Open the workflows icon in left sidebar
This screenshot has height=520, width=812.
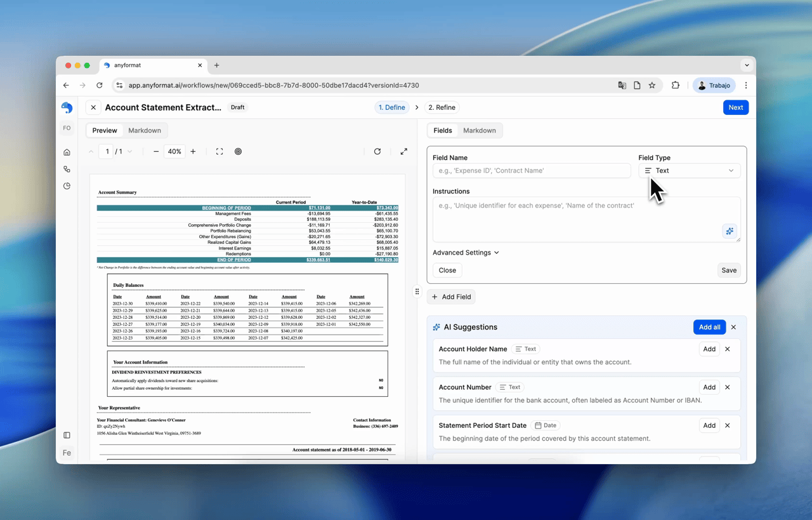(x=67, y=170)
